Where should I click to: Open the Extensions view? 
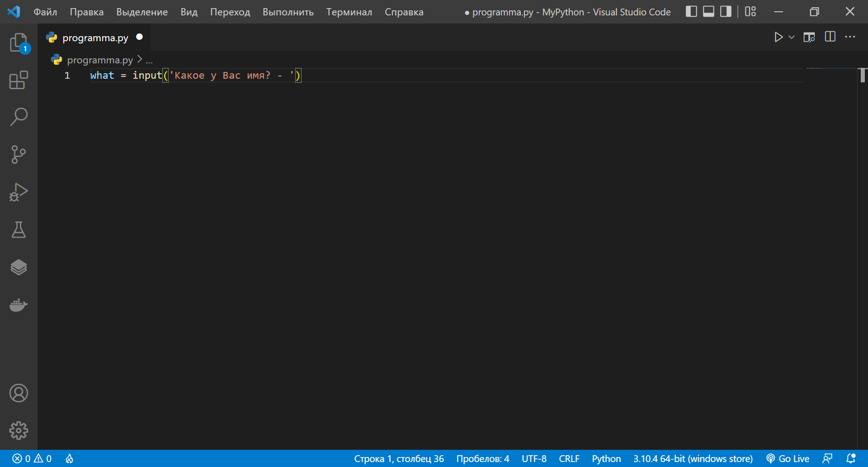tap(19, 80)
